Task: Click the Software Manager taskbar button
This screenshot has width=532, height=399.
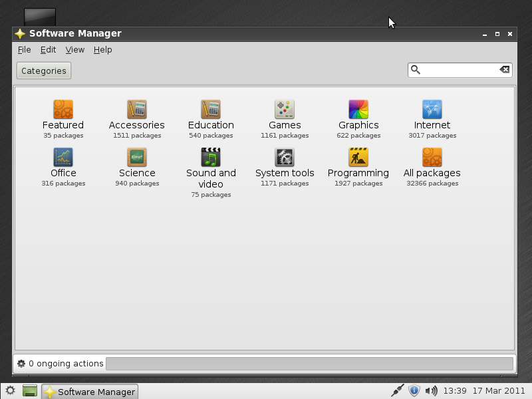Action: click(x=90, y=391)
